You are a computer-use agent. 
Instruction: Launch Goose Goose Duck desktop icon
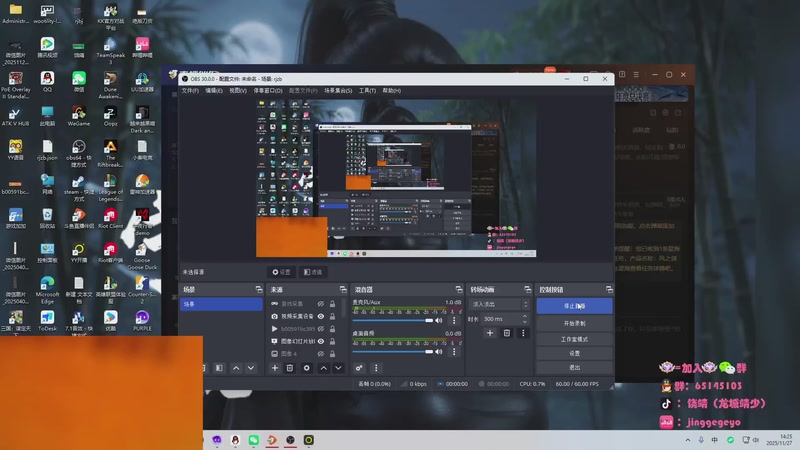[x=142, y=256]
